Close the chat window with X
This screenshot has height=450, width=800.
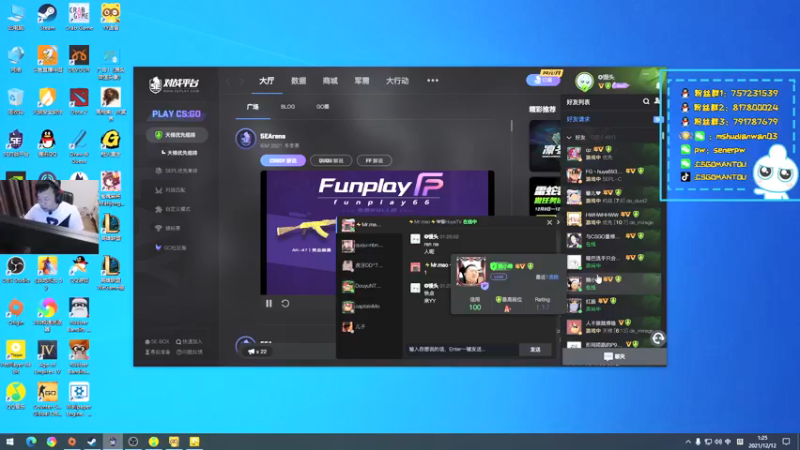pyautogui.click(x=549, y=222)
